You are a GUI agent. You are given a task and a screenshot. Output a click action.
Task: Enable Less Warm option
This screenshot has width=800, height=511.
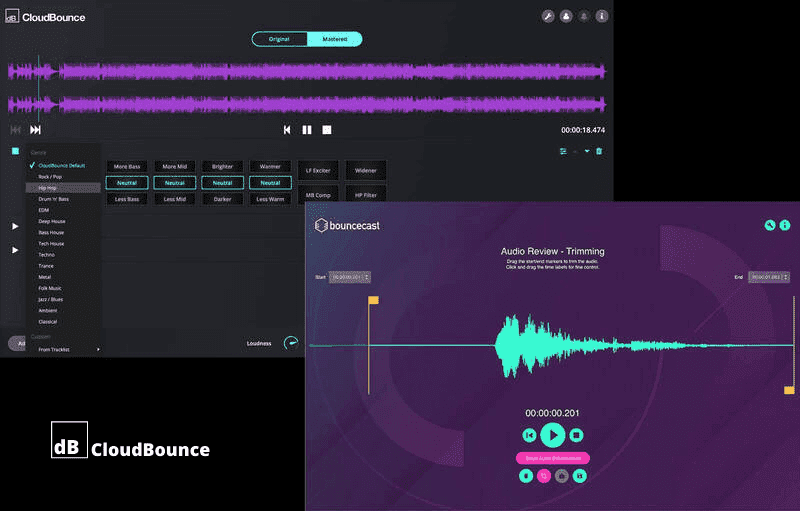(x=270, y=199)
